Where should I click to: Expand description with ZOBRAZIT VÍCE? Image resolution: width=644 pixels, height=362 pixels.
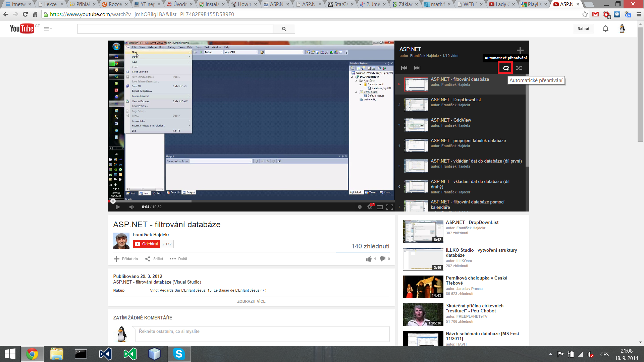coord(251,301)
